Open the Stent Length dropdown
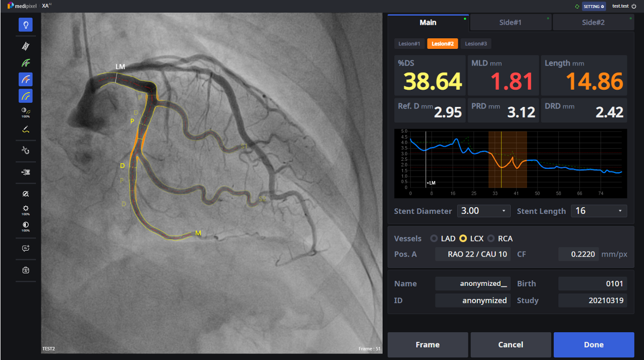Viewport: 644px width, 360px height. click(599, 211)
